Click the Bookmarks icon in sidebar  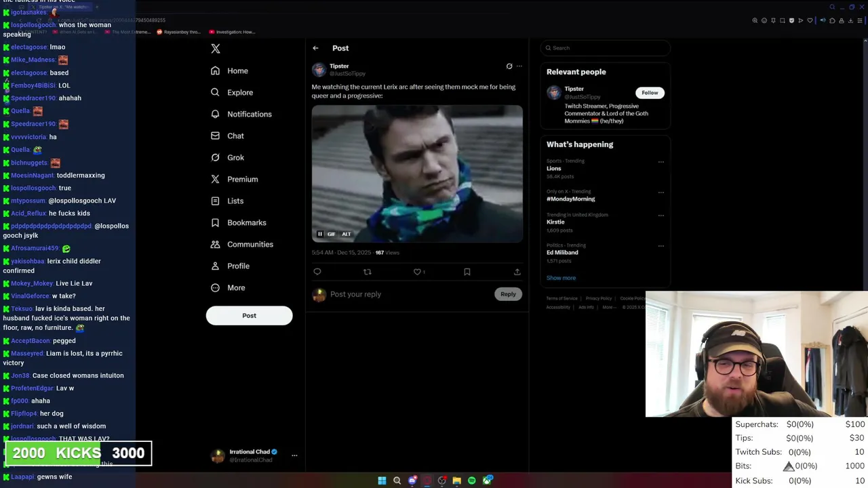point(215,222)
